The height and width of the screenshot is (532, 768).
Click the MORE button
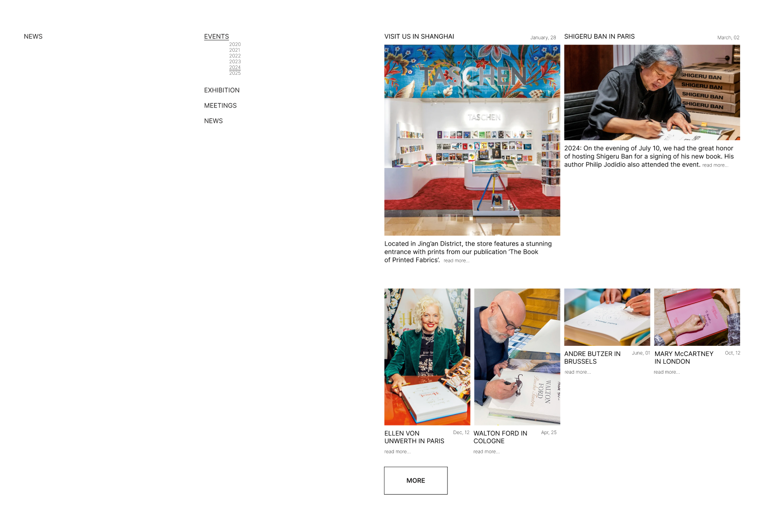[x=416, y=481]
